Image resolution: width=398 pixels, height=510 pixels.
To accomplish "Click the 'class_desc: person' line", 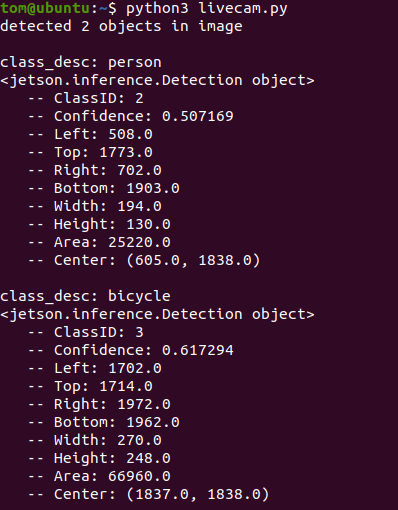I will (x=81, y=63).
